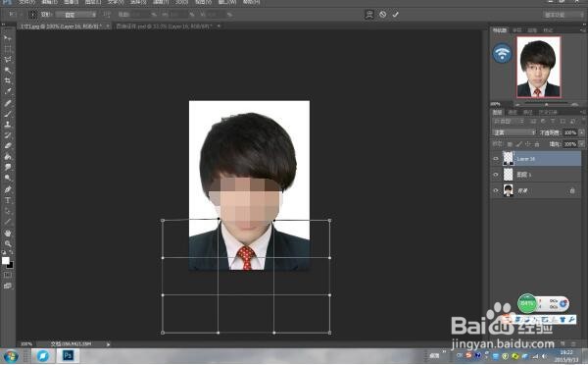588x365 pixels.
Task: Select the Paint Bucket tool
Action: point(8,157)
